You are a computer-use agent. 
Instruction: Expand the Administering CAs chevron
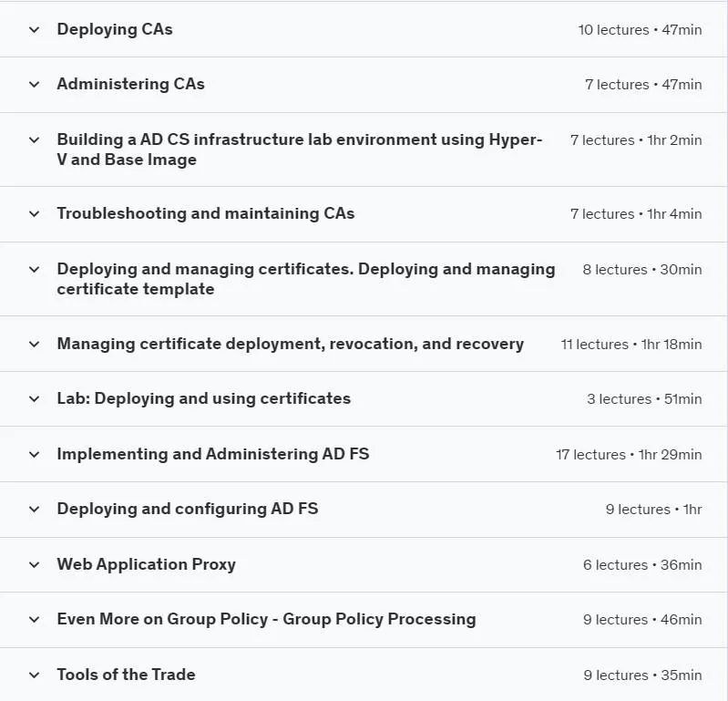34,85
